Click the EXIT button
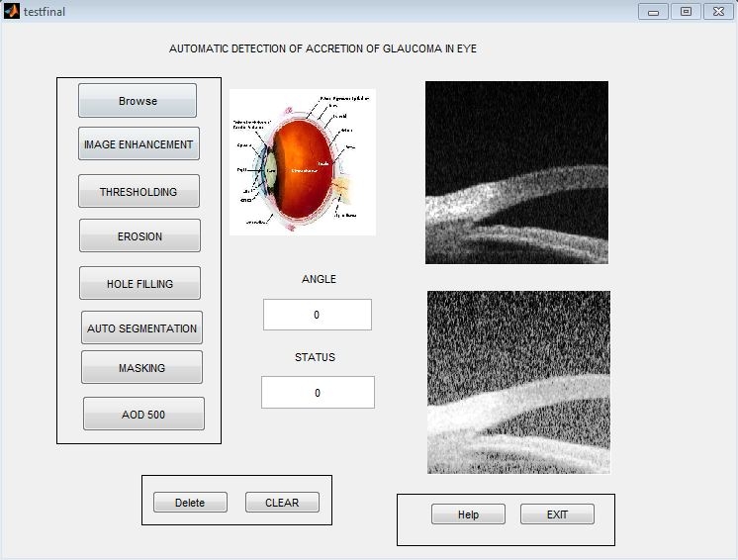 pyautogui.click(x=557, y=514)
